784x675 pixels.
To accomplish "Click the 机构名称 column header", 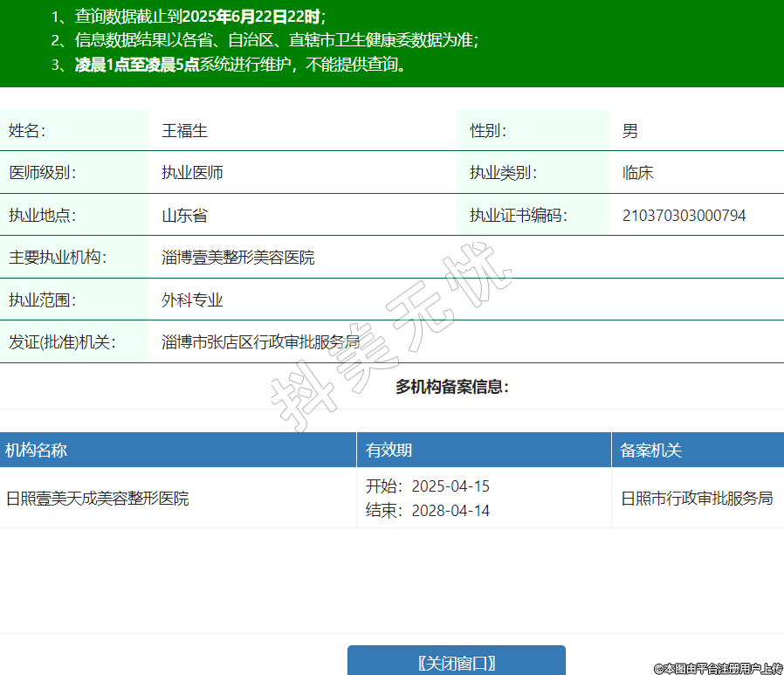I will pyautogui.click(x=37, y=451).
